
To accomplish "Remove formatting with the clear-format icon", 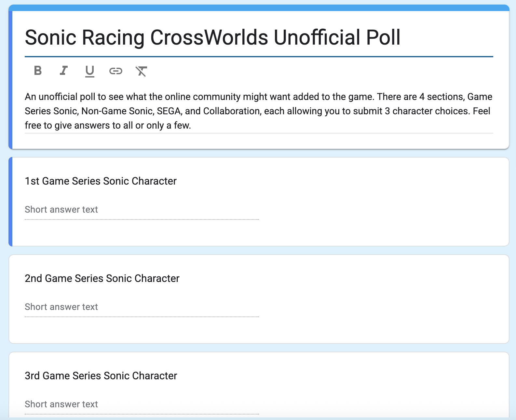I will point(141,71).
